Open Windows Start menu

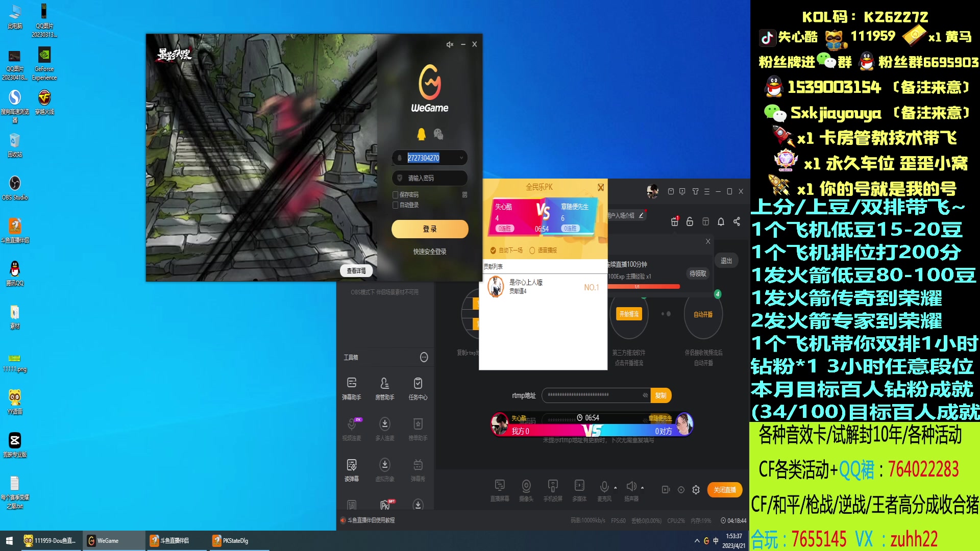click(9, 541)
